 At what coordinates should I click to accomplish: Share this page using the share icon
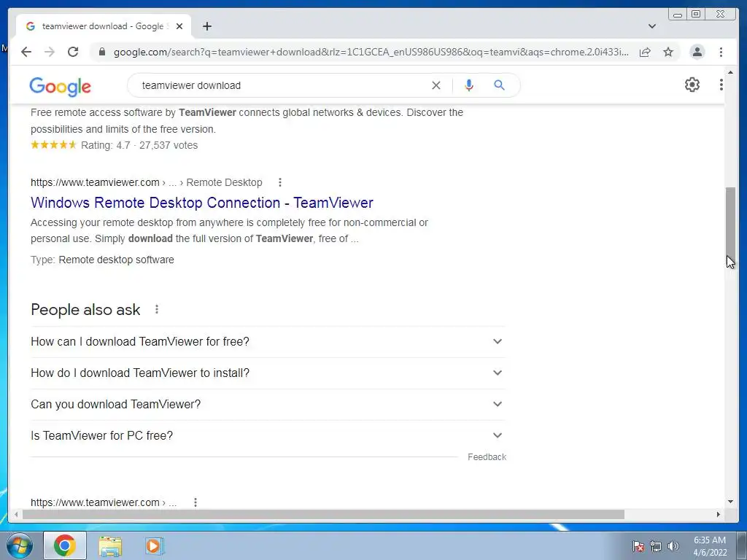(645, 52)
